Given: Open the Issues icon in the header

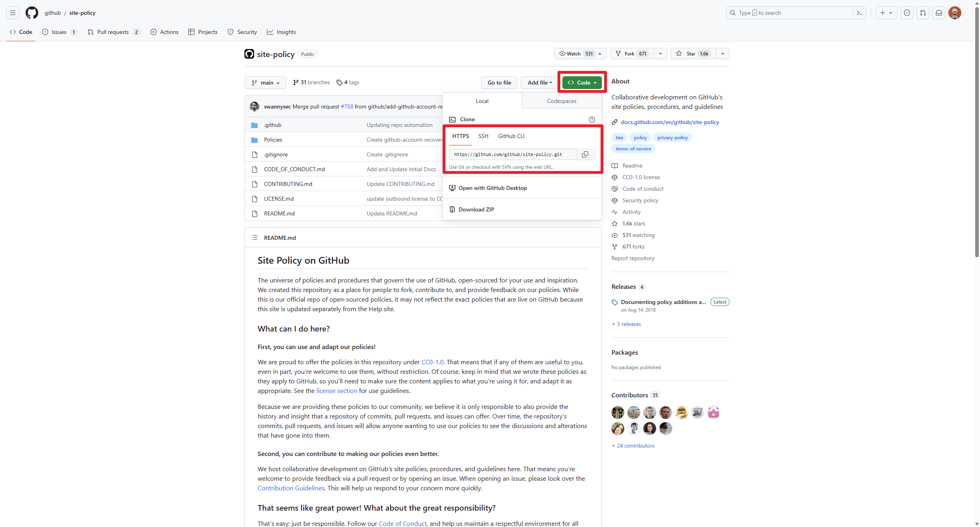Looking at the screenshot, I should coord(907,13).
